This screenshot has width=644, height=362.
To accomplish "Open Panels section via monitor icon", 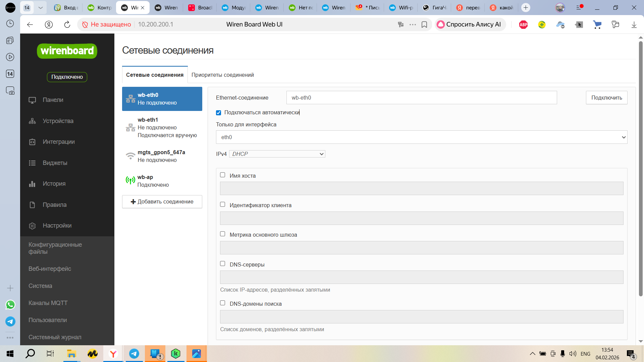I will (x=32, y=100).
